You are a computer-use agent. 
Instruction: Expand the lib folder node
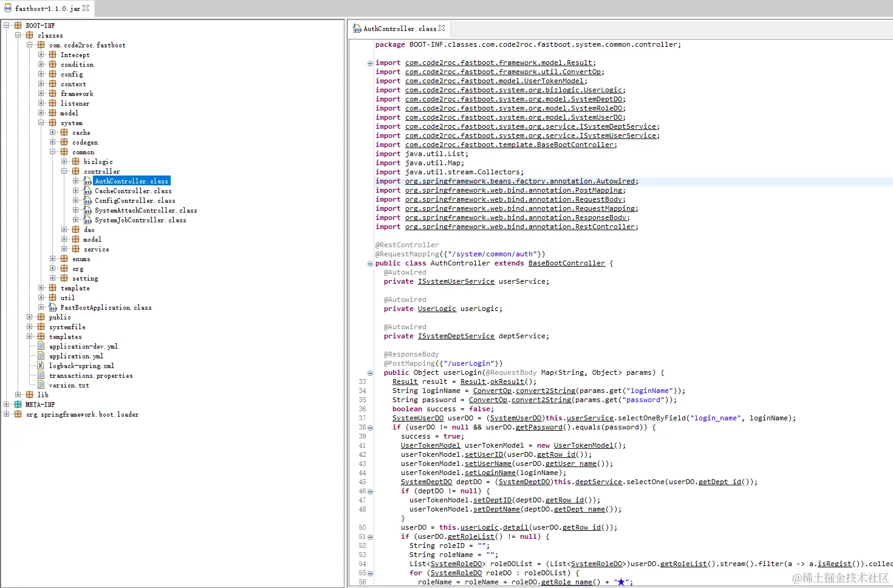coord(18,395)
